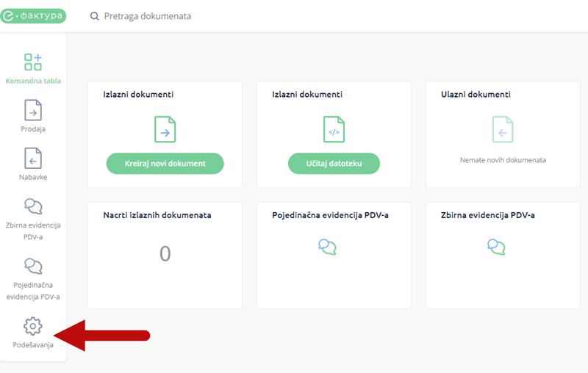Go to Nabavke in the sidebar

point(33,159)
